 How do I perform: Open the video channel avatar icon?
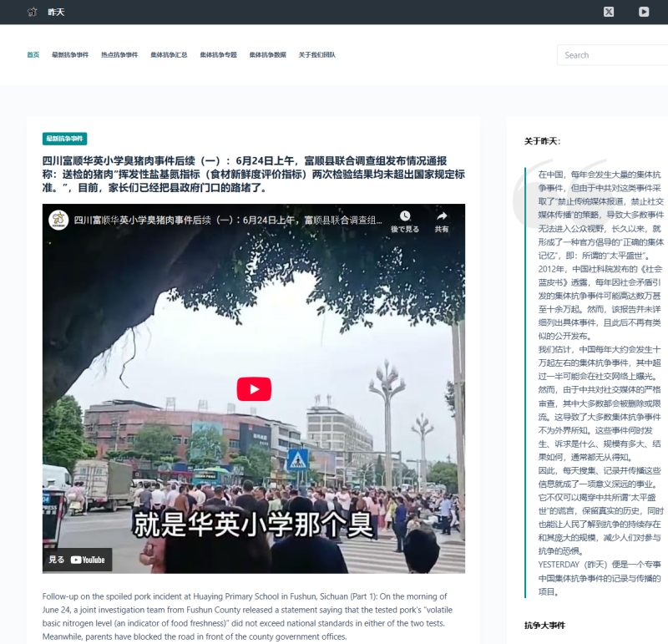(58, 221)
